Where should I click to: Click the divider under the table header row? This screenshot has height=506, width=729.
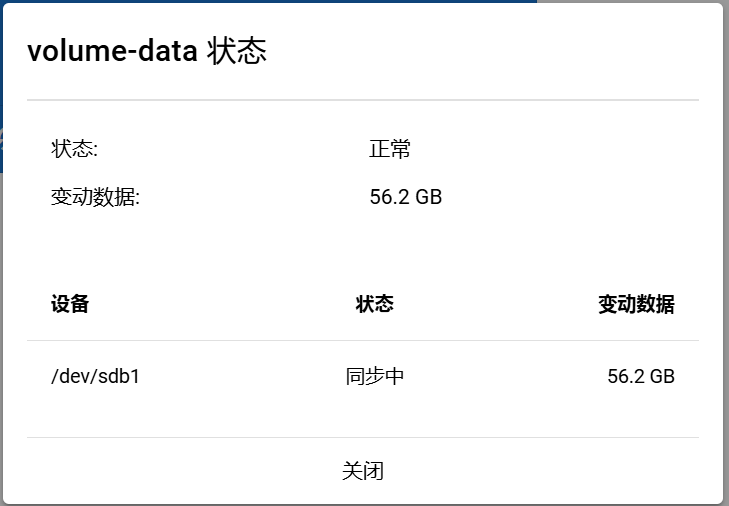click(362, 340)
